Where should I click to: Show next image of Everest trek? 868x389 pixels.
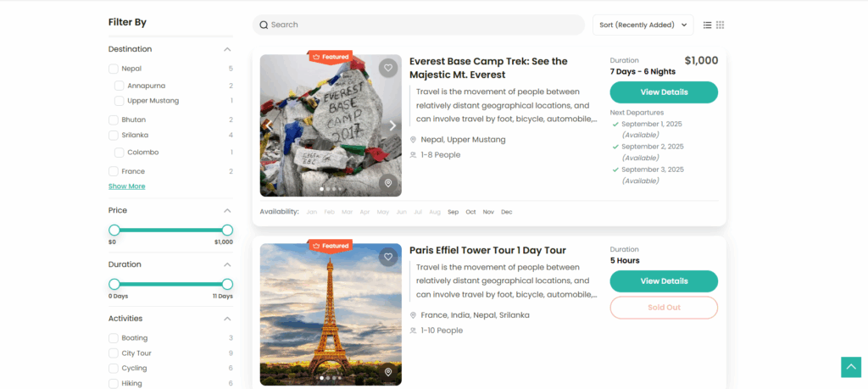(392, 125)
